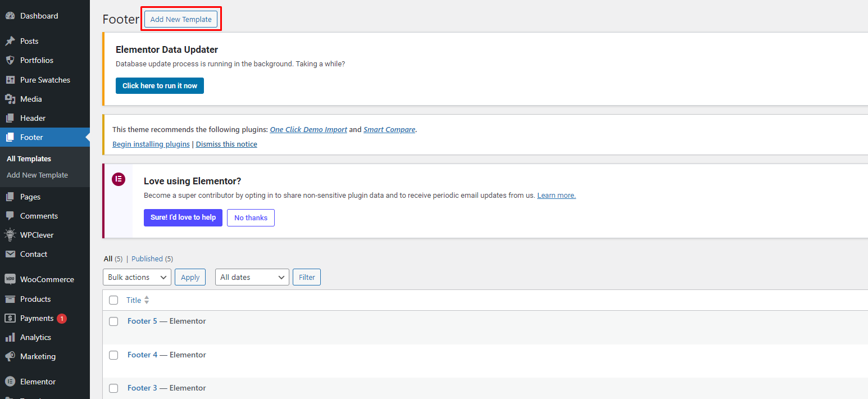Check the Footer 4 row checkbox
This screenshot has height=399, width=868.
point(113,355)
